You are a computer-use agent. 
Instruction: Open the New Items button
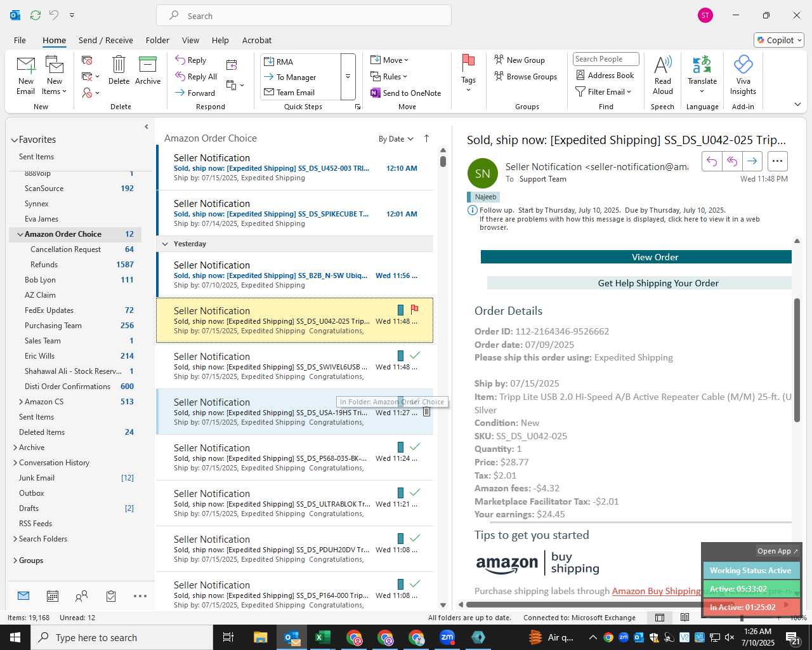point(55,76)
